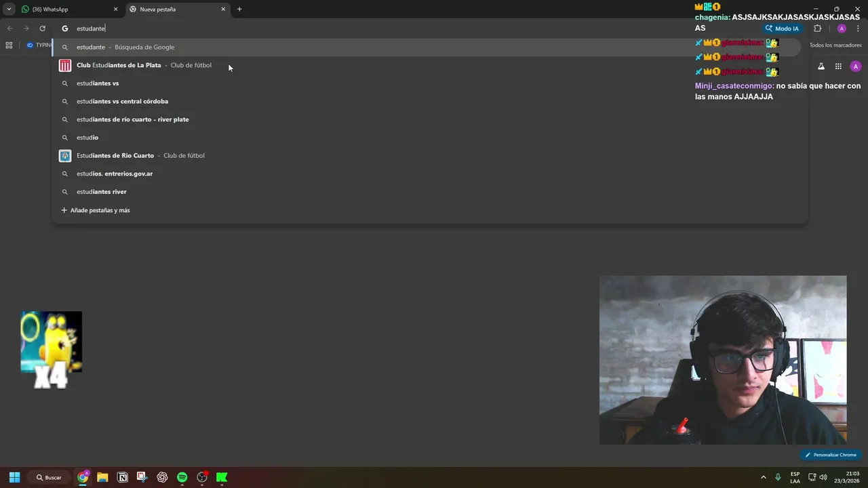
Task: Click the microphone icon in system tray
Action: 778,477
